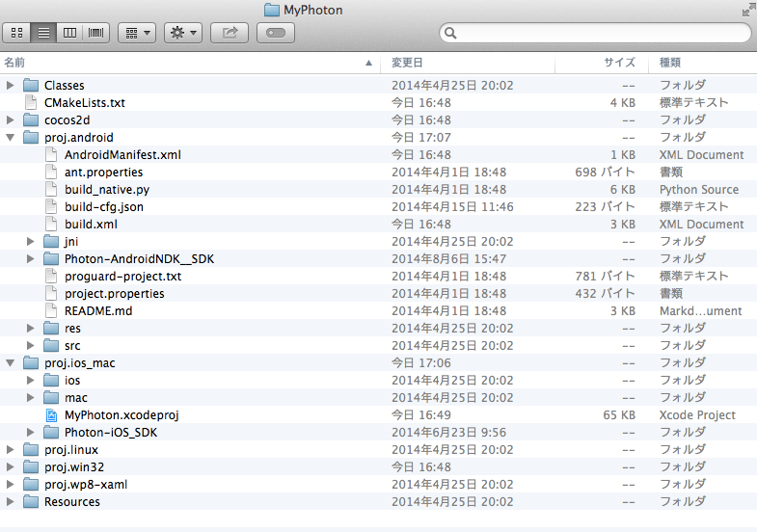The height and width of the screenshot is (532, 757).
Task: Click the Edit Tags toolbar button
Action: point(276,33)
